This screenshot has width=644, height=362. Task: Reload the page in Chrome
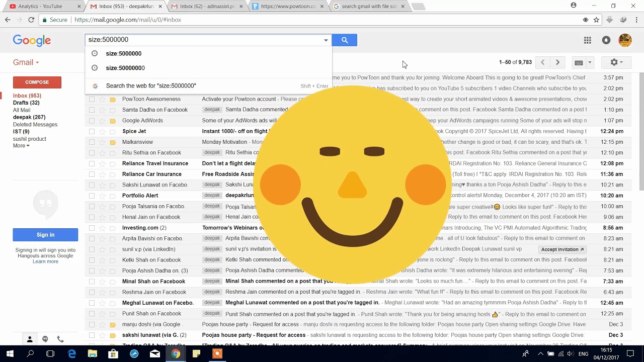point(31,20)
